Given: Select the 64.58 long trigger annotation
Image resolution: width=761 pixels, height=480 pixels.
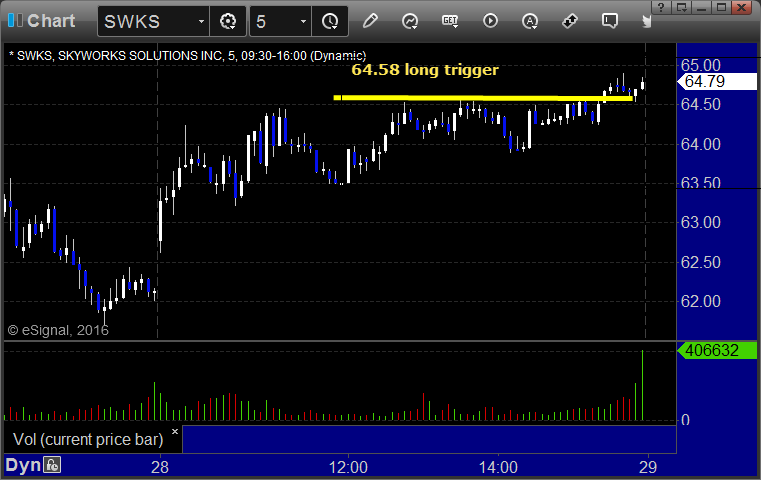Looking at the screenshot, I should [425, 70].
